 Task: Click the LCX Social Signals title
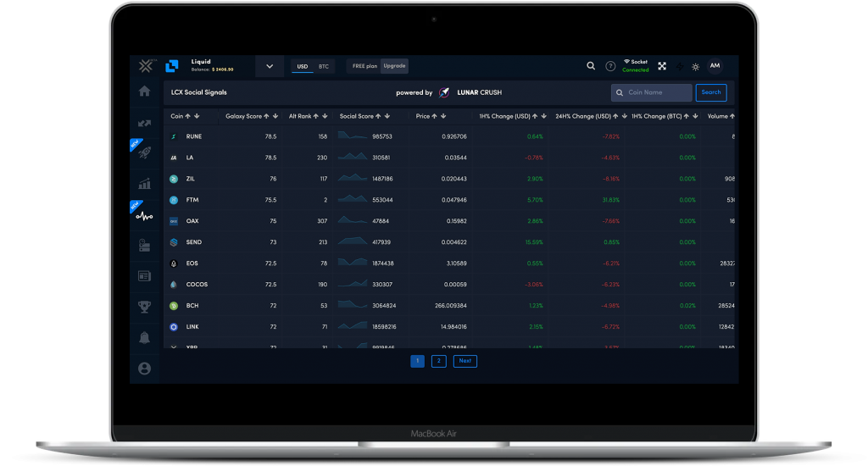[198, 92]
